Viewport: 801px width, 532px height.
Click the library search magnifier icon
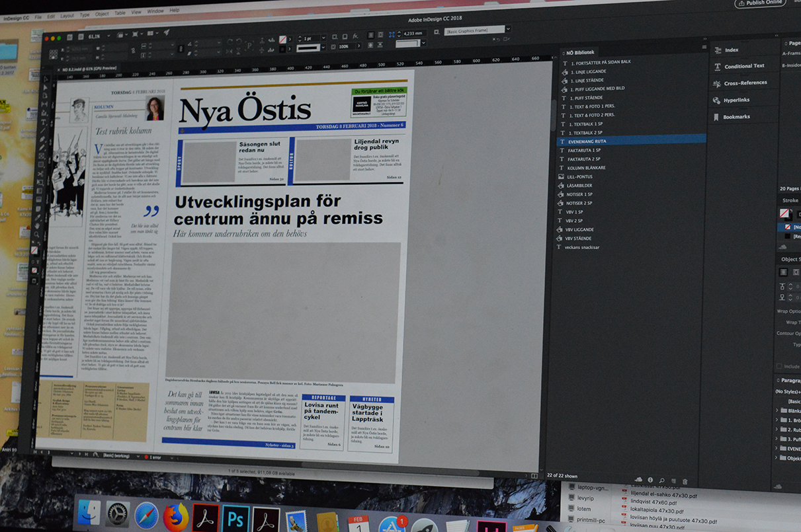point(662,480)
